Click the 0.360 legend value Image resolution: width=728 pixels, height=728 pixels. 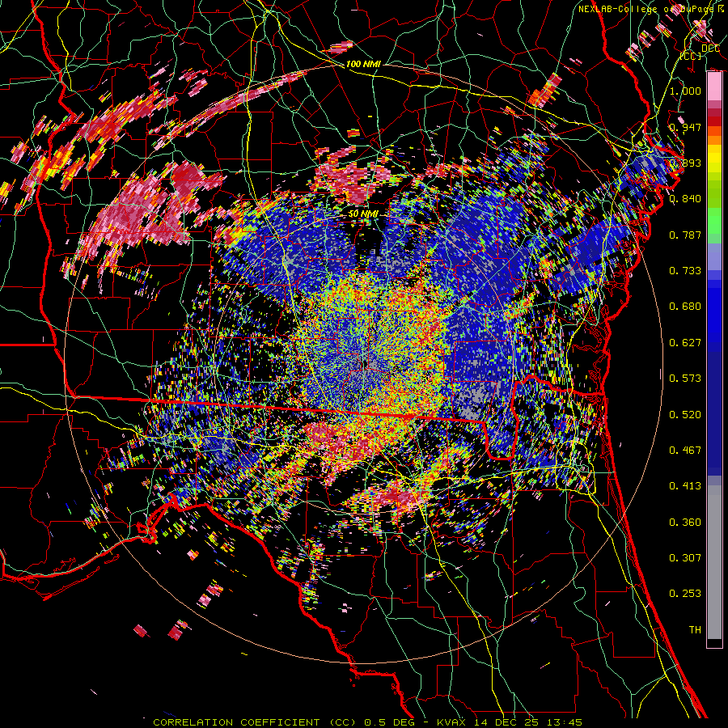[685, 523]
